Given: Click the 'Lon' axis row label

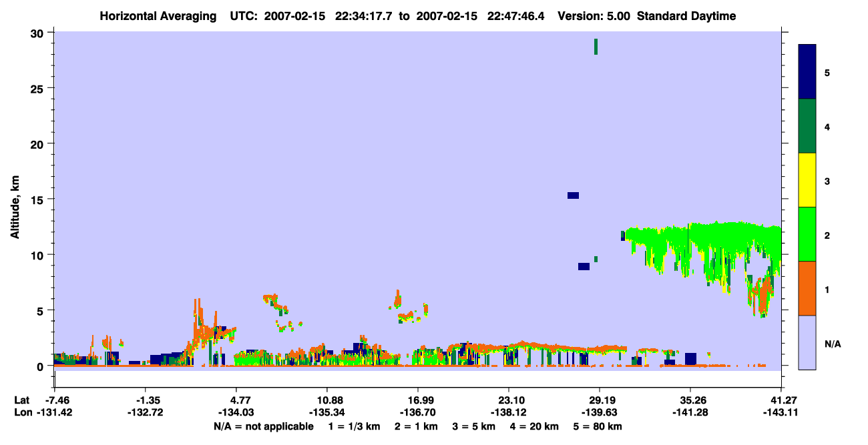Looking at the screenshot, I should (22, 413).
